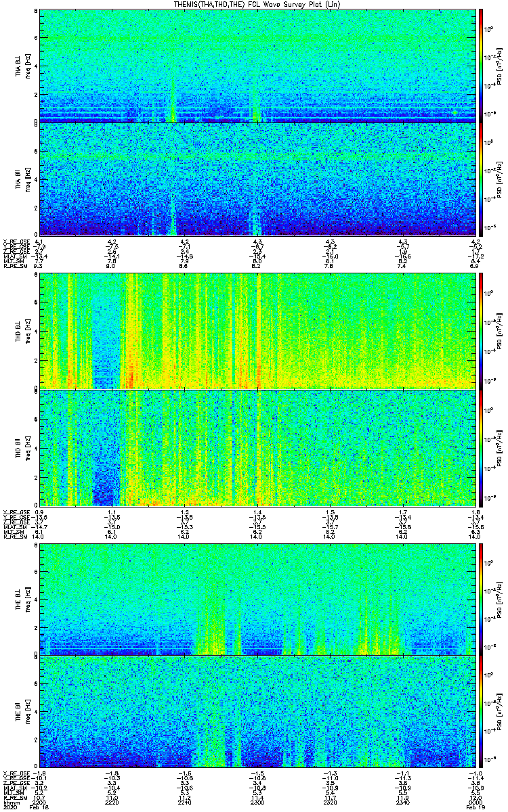The width and height of the screenshot is (508, 812).
Task: Click the PSD color bar beside THD B-perpendicular
Action: (x=481, y=331)
